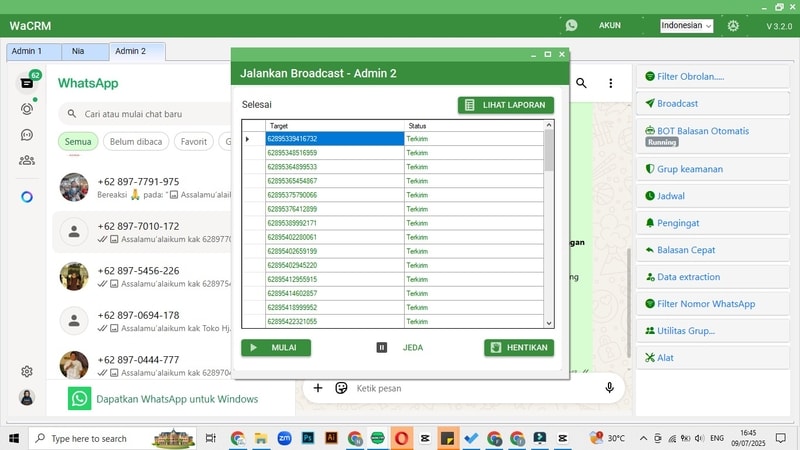The width and height of the screenshot is (800, 450).
Task: Open the WhatsApp icon in the WaCRM header
Action: [571, 25]
